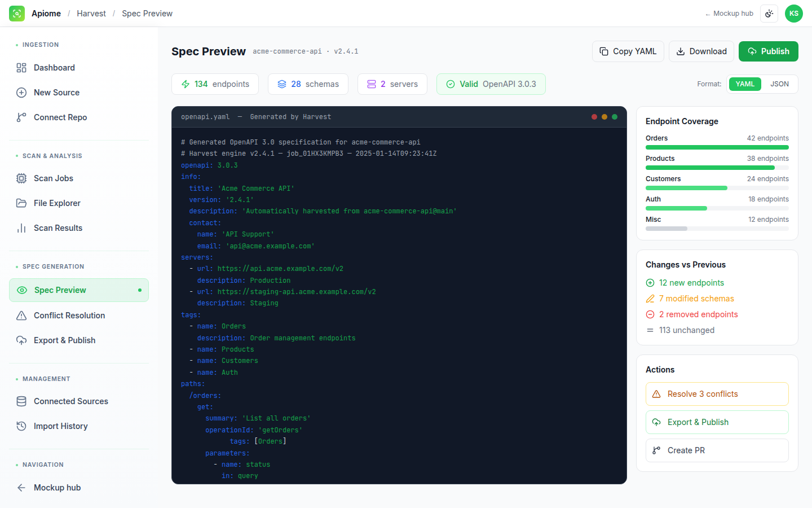Viewport: 812px width, 508px height.
Task: Click the Spec Preview eye icon
Action: (x=22, y=290)
